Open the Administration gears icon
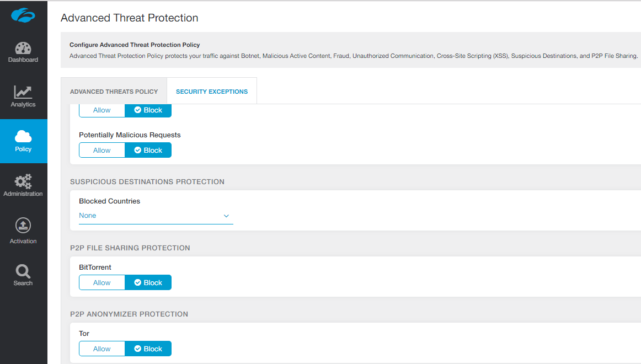 pyautogui.click(x=23, y=181)
